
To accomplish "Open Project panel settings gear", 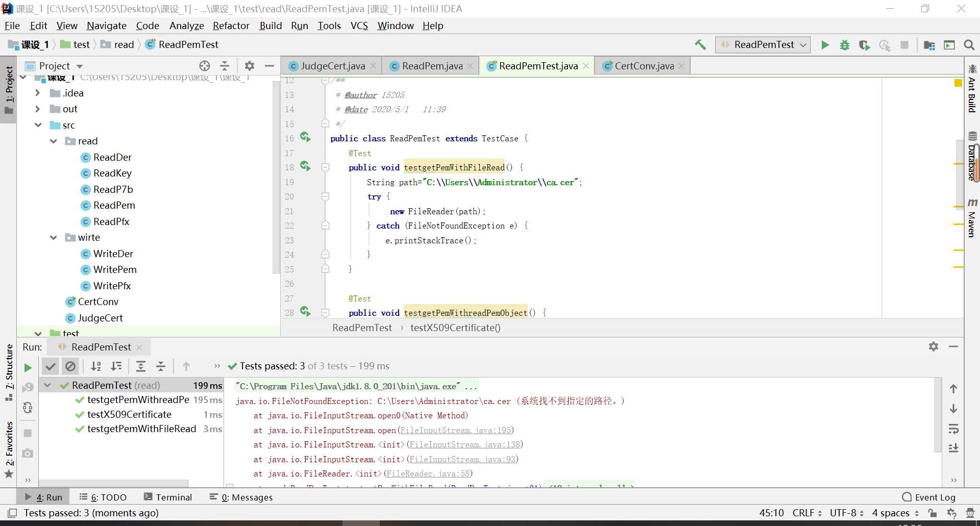I will pos(249,66).
